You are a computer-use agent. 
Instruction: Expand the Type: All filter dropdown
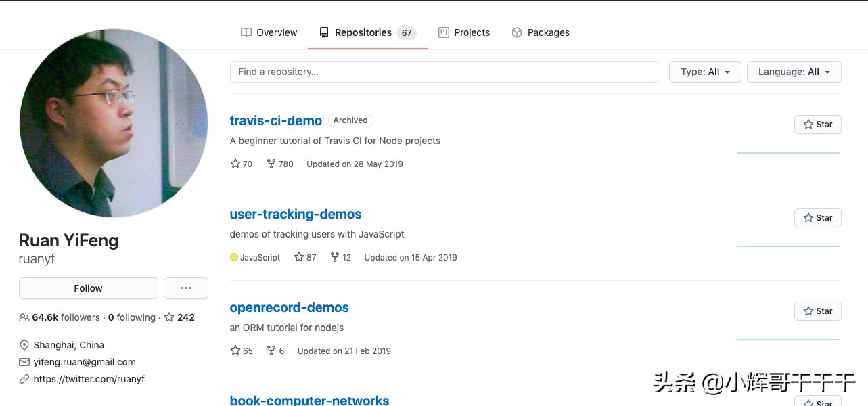point(705,72)
